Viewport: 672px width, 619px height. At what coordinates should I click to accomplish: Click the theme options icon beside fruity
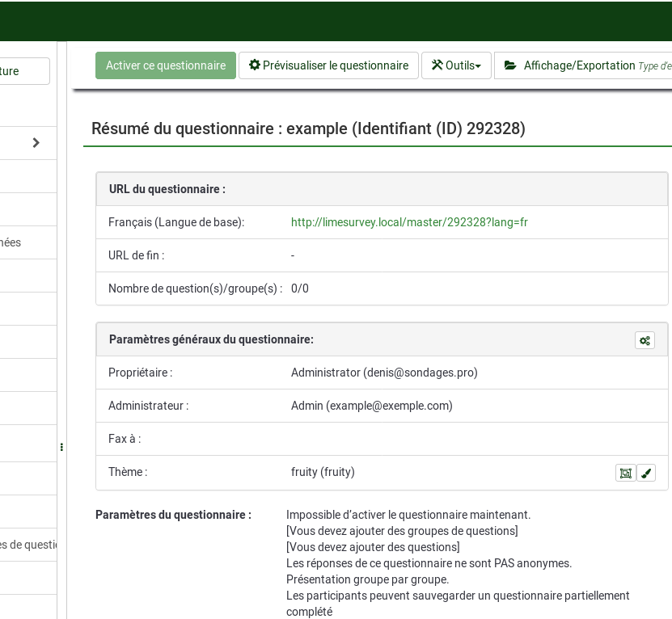pyautogui.click(x=625, y=473)
